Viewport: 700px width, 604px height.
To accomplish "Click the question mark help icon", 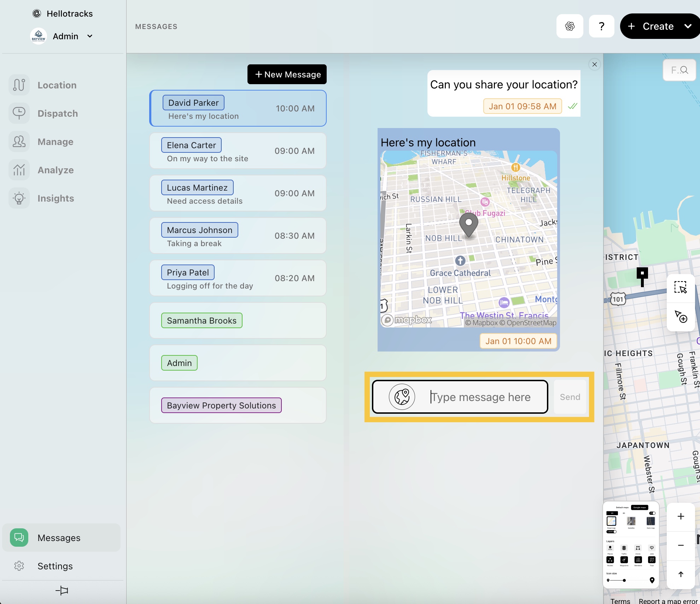I will [601, 26].
